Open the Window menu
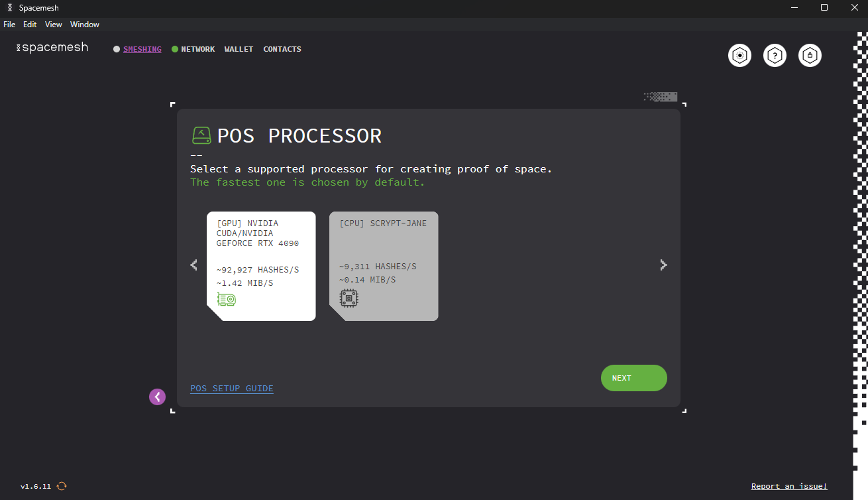The height and width of the screenshot is (500, 868). [x=85, y=25]
